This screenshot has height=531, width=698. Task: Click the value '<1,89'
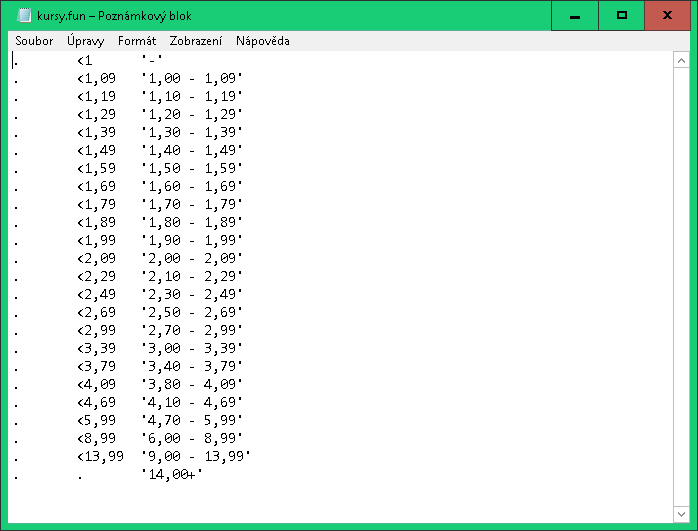tap(96, 223)
